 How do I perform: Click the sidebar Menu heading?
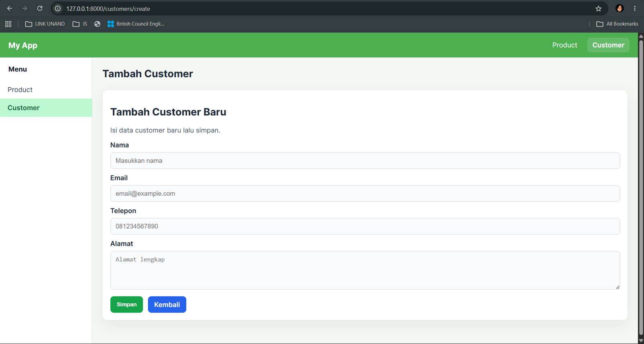click(18, 69)
